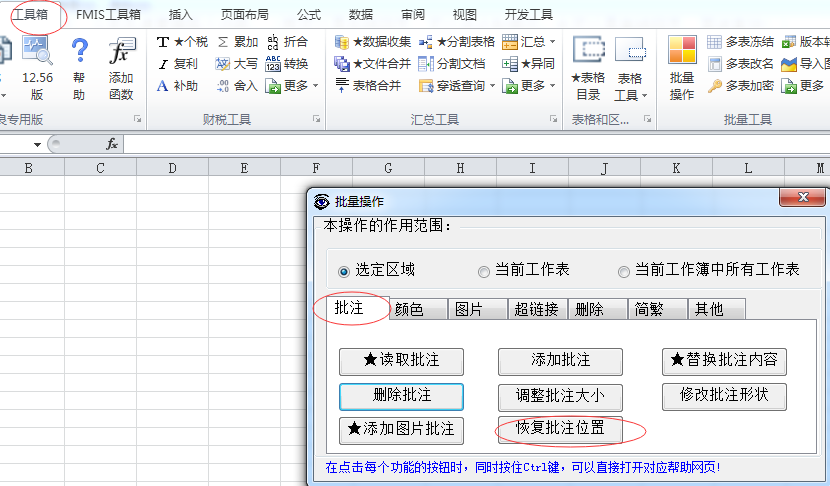The height and width of the screenshot is (486, 830).
Task: Choose the 当前工作表 radio option
Action: 484,271
